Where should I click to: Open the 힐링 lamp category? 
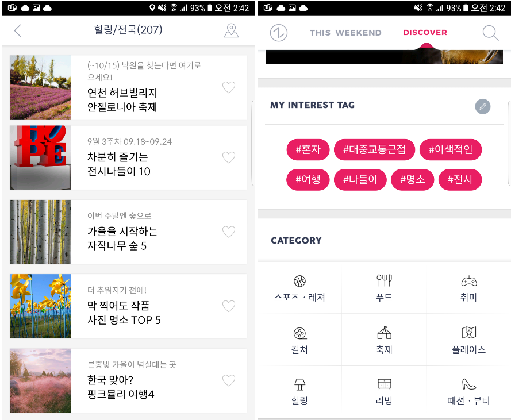pyautogui.click(x=299, y=392)
